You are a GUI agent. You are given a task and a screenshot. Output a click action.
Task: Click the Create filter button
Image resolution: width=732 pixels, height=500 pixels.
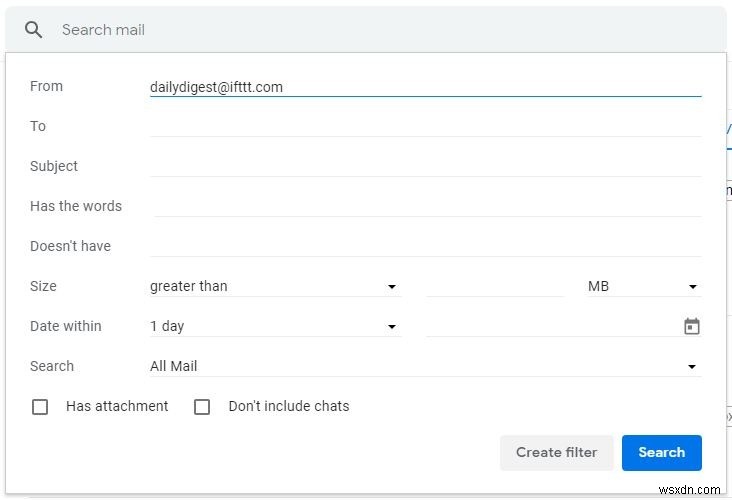pyautogui.click(x=556, y=452)
